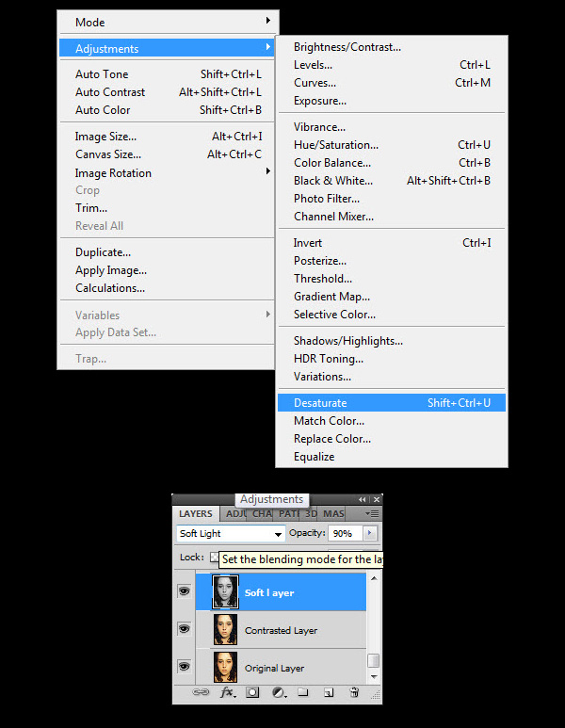Viewport: 565px width, 728px height.
Task: Switch to the ADJU adjustments tab
Action: coord(234,514)
